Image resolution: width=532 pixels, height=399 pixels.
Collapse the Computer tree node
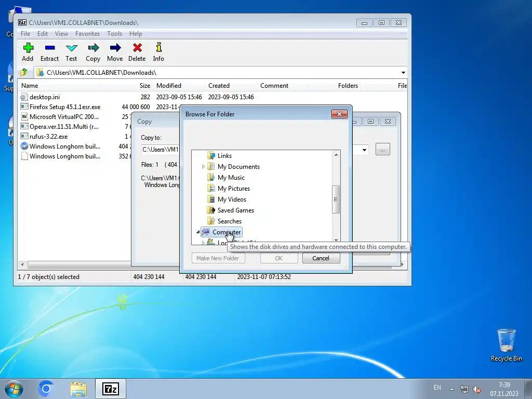(x=198, y=232)
